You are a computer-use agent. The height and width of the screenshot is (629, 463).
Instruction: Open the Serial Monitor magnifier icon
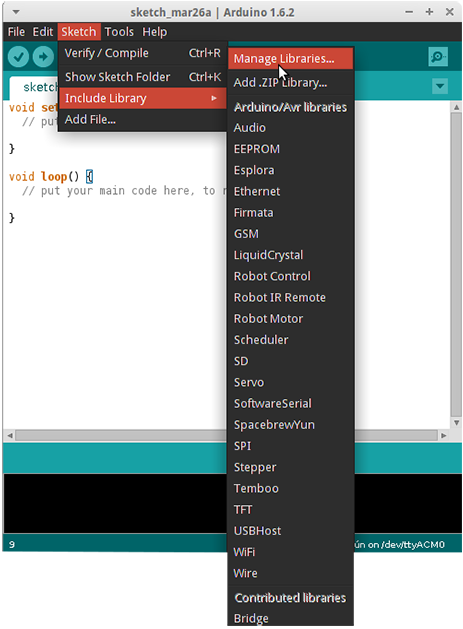438,57
